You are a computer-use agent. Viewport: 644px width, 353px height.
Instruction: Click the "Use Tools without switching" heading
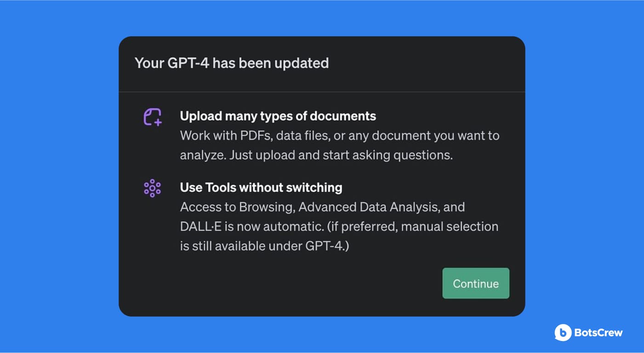point(261,187)
